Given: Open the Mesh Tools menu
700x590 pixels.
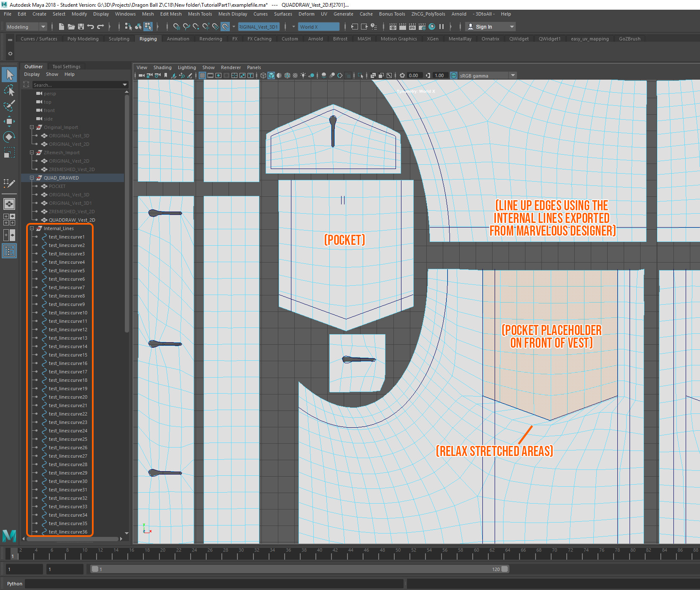Looking at the screenshot, I should (x=200, y=14).
